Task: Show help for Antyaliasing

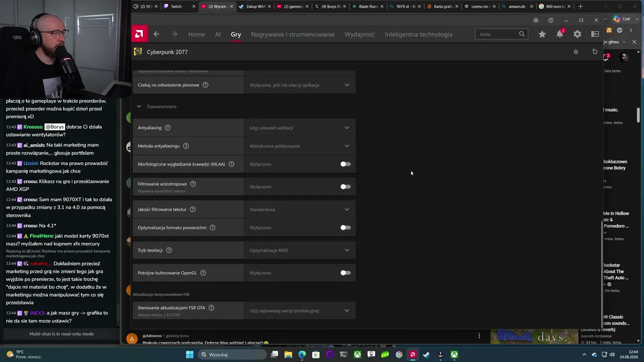Action: 168,128
